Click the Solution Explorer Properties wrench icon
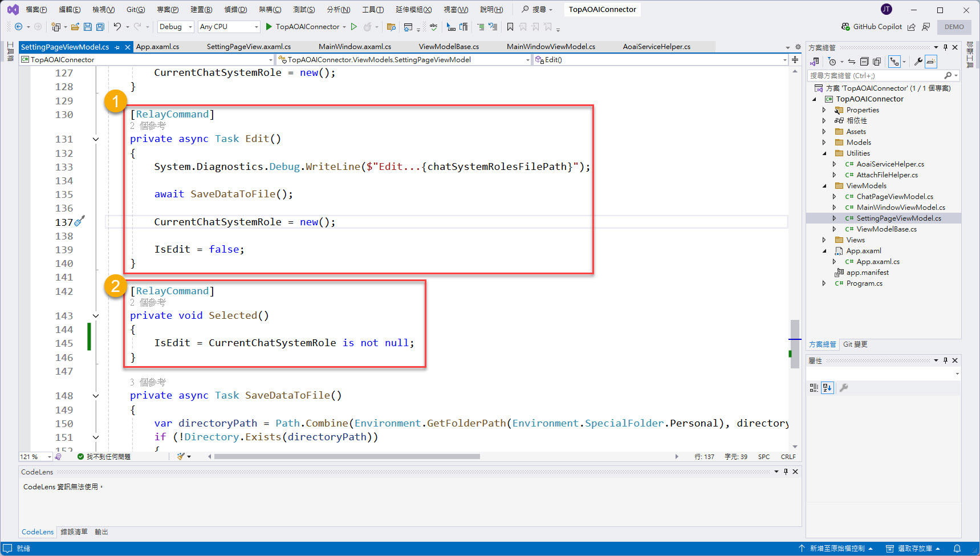This screenshot has height=556, width=980. [918, 62]
